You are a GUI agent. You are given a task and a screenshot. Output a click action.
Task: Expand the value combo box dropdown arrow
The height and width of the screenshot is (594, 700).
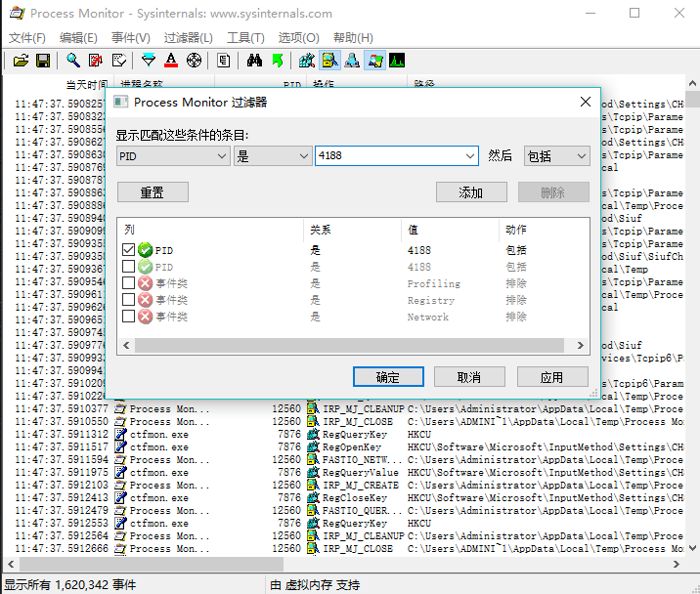(x=470, y=156)
